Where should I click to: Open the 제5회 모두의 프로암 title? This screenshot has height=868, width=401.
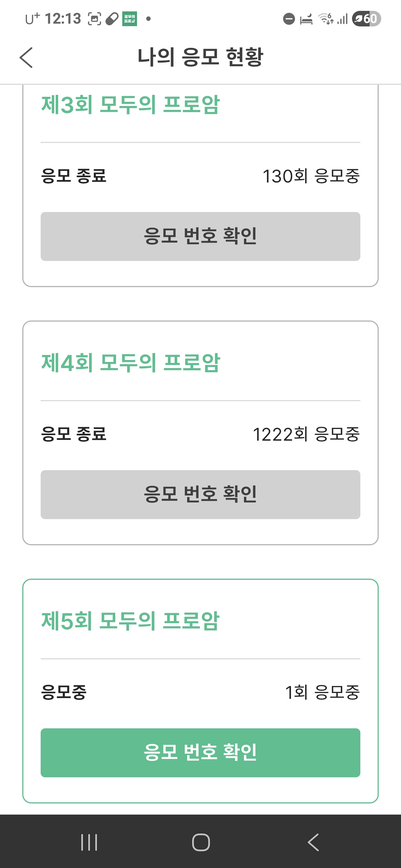(x=130, y=621)
